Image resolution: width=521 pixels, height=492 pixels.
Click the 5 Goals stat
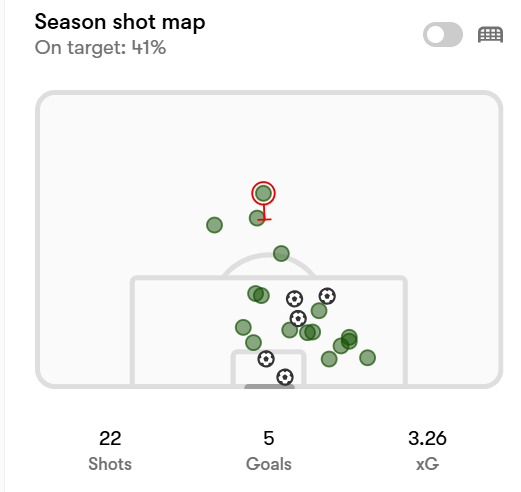269,450
